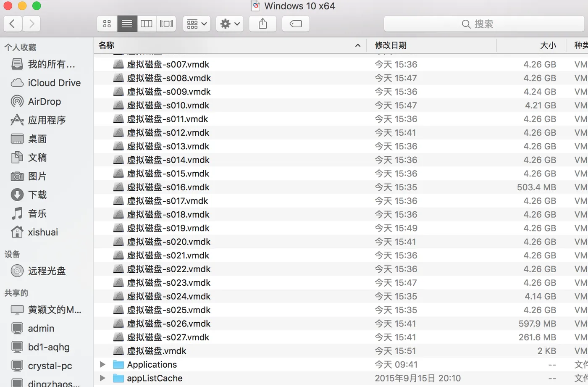Click the file icon of 虚拟磁盘-s023.vmdk

coord(119,283)
